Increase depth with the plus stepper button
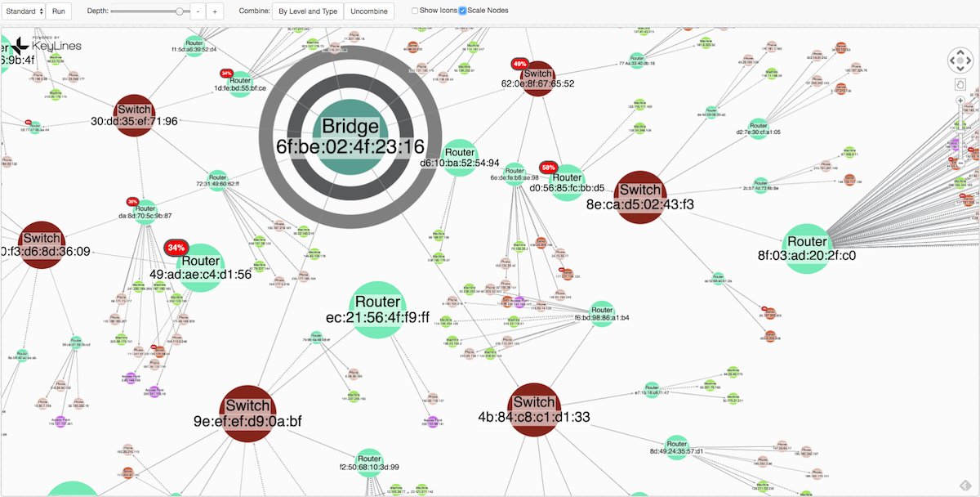Screen dimensions: 980x497 215,11
